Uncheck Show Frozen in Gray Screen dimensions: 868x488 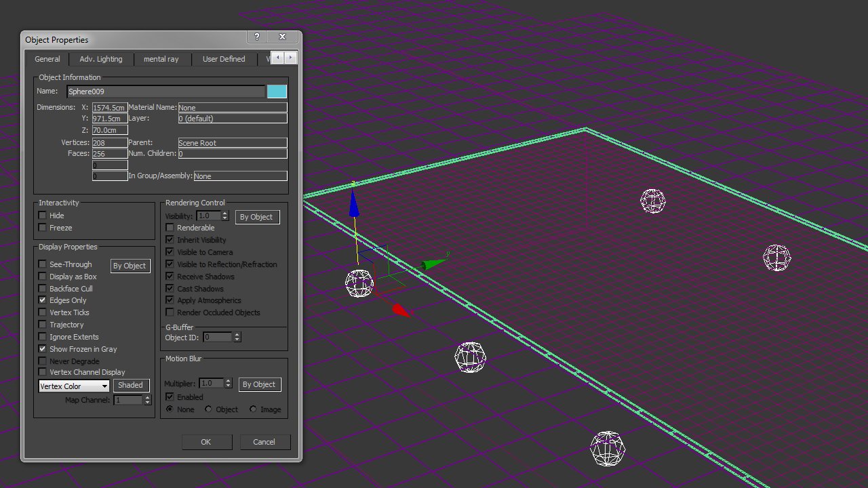43,349
